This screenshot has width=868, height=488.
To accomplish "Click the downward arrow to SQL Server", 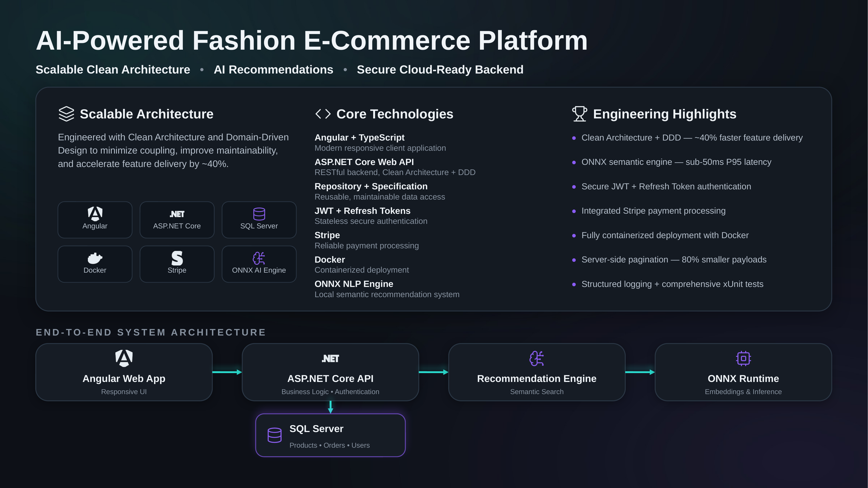I will tap(331, 407).
